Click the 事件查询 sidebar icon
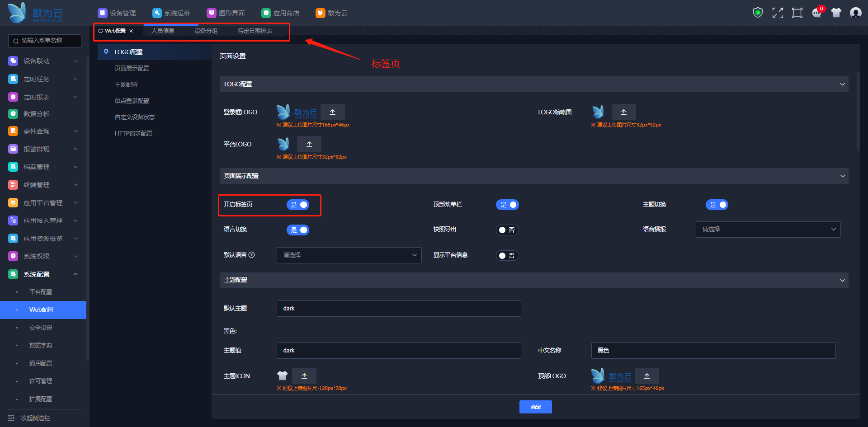Image resolution: width=868 pixels, height=427 pixels. 13,131
